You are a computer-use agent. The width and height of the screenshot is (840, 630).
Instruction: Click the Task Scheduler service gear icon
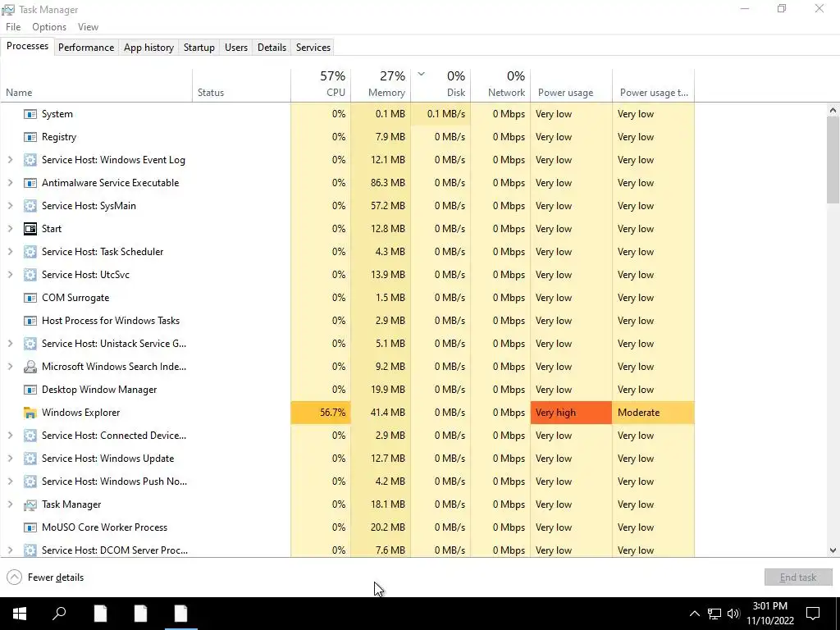pyautogui.click(x=30, y=252)
